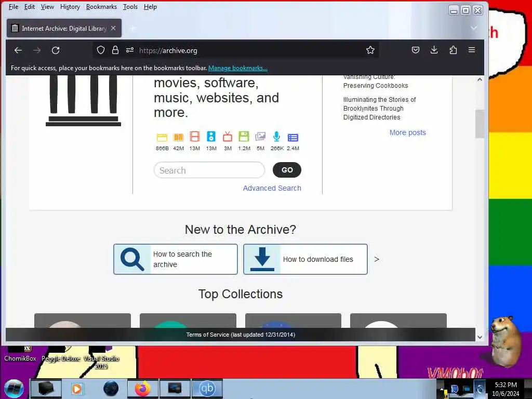
Task: Open the More posts link
Action: pyautogui.click(x=407, y=132)
